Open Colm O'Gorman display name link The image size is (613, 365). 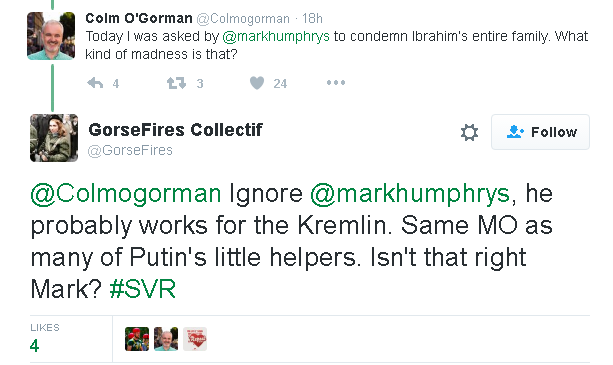pyautogui.click(x=139, y=18)
